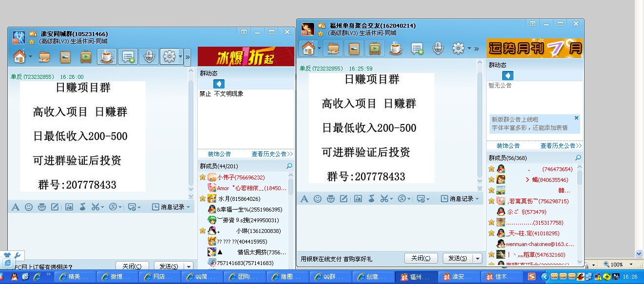Open shared group files in 福州单身聚会交友
The image size is (644, 284).
click(333, 48)
